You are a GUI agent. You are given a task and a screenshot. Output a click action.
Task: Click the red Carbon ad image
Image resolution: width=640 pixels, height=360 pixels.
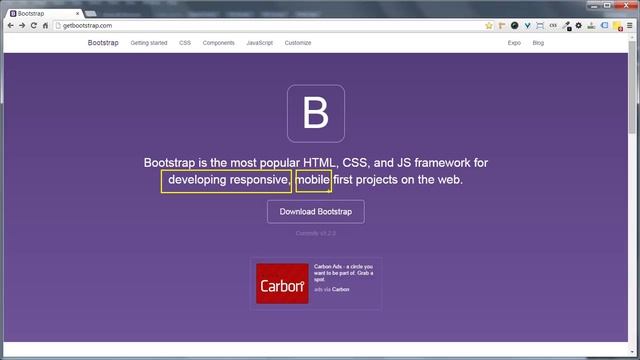tap(282, 284)
